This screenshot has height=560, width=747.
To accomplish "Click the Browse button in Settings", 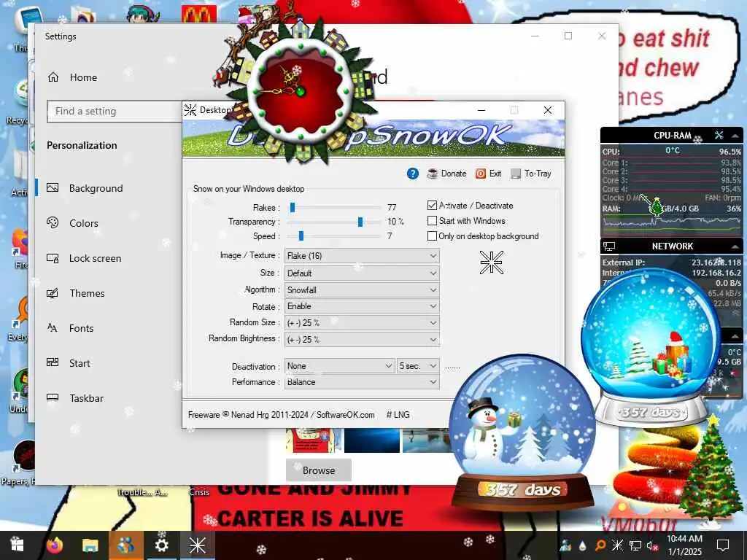I will (x=319, y=470).
